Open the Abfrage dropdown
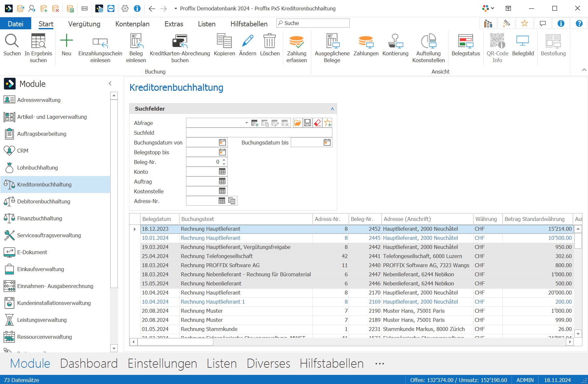This screenshot has width=588, height=384. coord(247,123)
